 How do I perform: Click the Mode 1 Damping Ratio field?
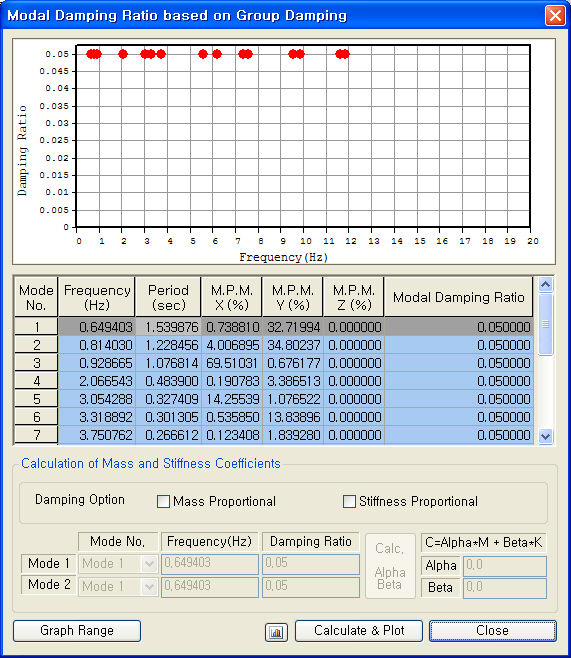[x=311, y=564]
